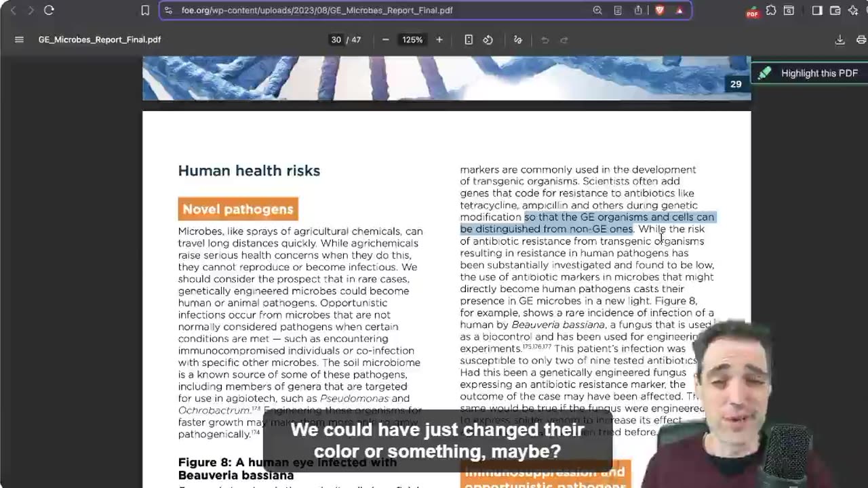Screen dimensions: 868x488
Task: Share this page via share icon
Action: point(638,10)
